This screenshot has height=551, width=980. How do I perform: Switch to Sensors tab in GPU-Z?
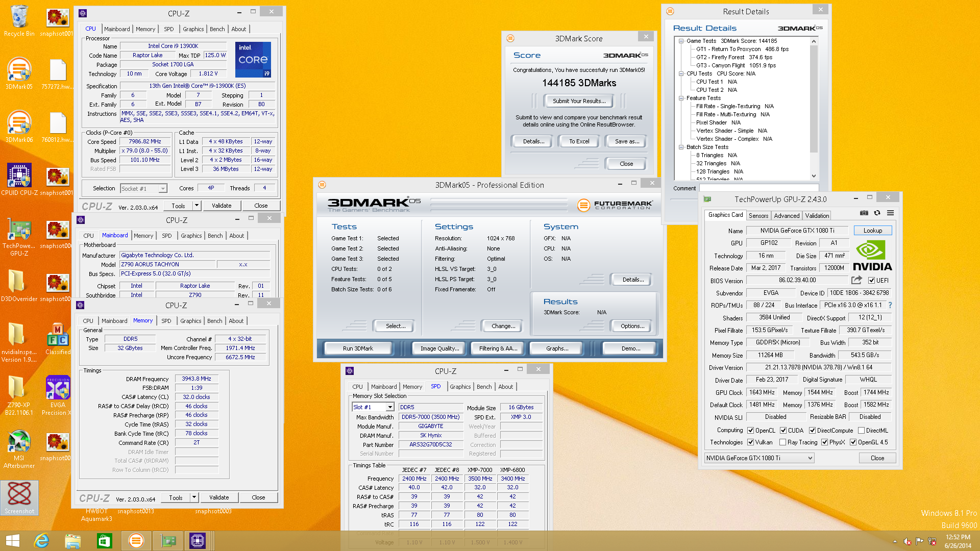click(758, 216)
